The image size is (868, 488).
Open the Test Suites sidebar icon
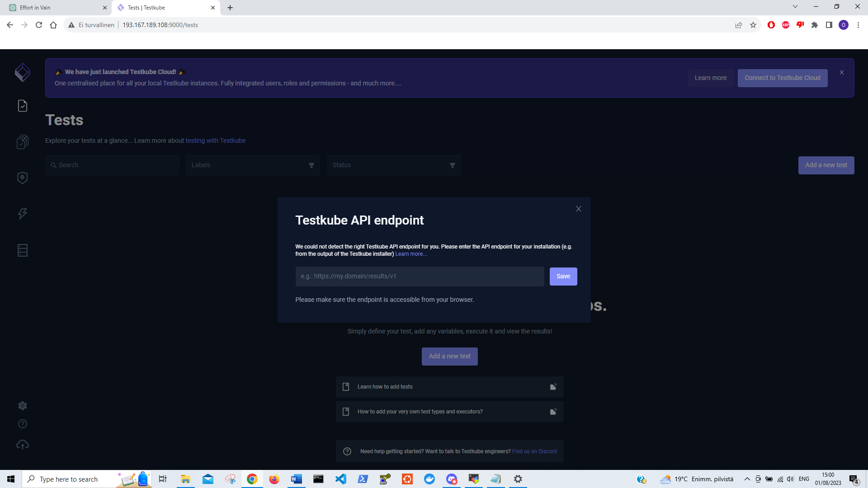click(23, 142)
